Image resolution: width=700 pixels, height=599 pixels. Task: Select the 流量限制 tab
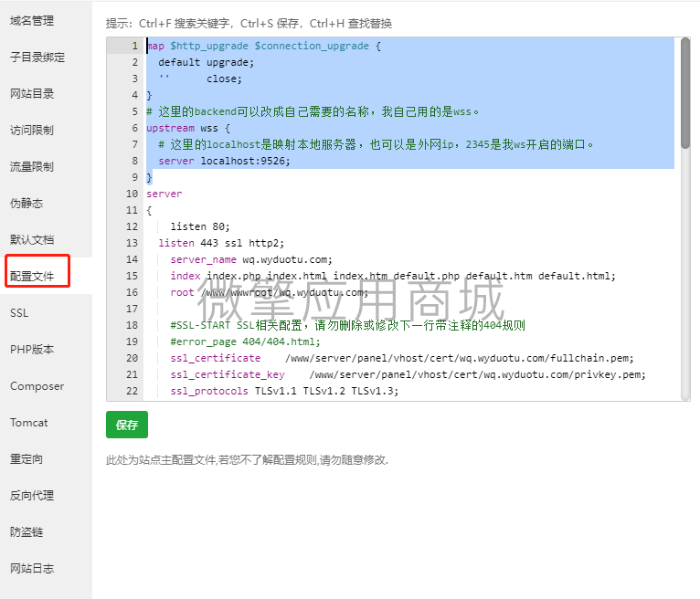point(32,167)
